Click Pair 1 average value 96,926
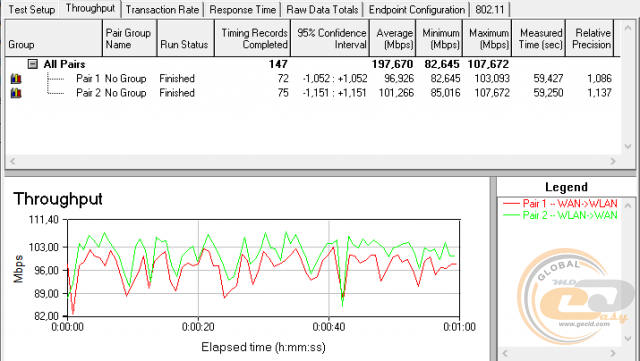This screenshot has height=361, width=640. click(399, 78)
